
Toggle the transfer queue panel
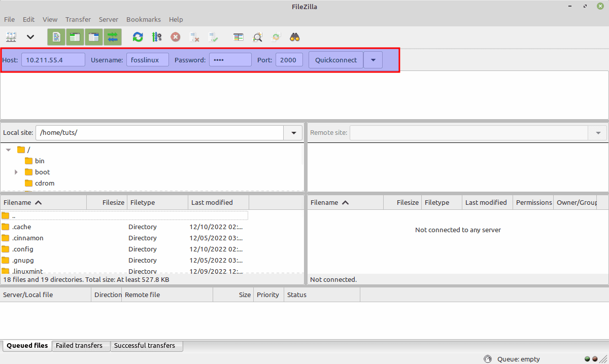click(113, 37)
